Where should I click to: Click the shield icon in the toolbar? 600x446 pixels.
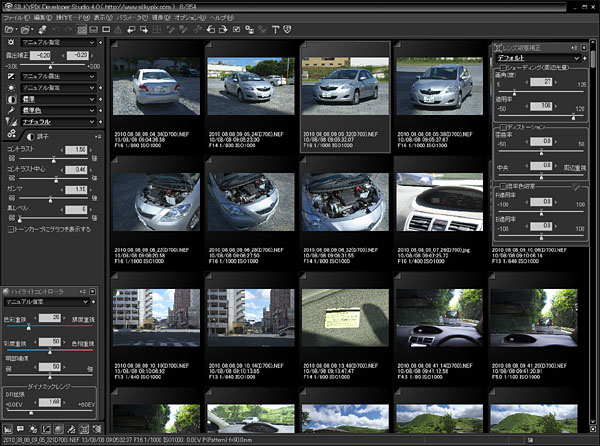tap(287, 29)
